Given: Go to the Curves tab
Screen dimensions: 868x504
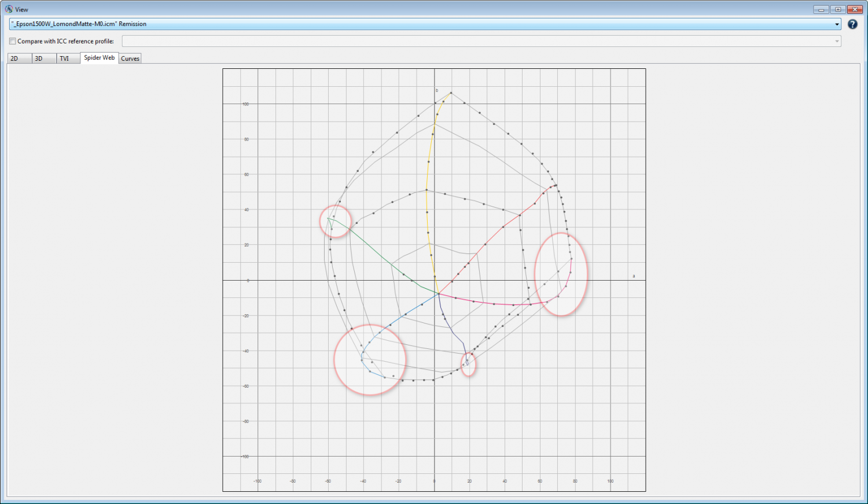Looking at the screenshot, I should [130, 58].
